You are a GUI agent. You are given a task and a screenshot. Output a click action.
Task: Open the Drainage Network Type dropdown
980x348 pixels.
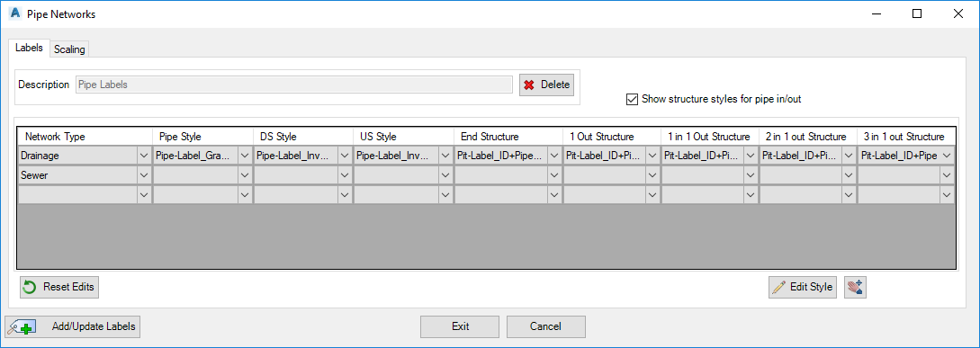(144, 156)
